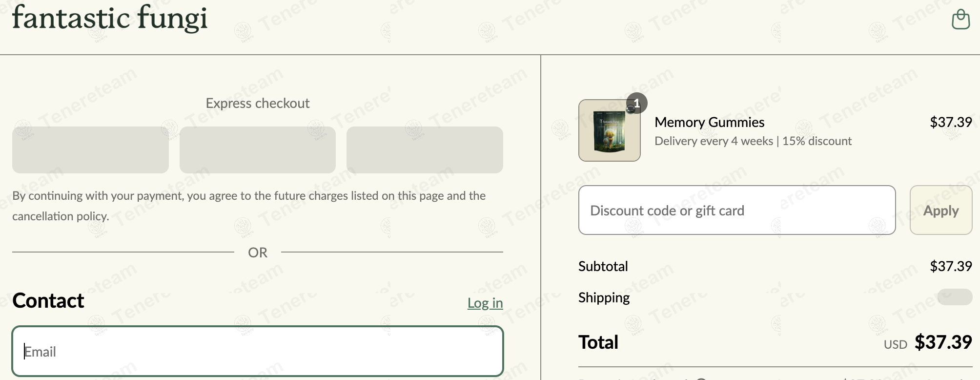This screenshot has width=980, height=380.
Task: Click the cancellation policy agreement text
Action: point(249,206)
